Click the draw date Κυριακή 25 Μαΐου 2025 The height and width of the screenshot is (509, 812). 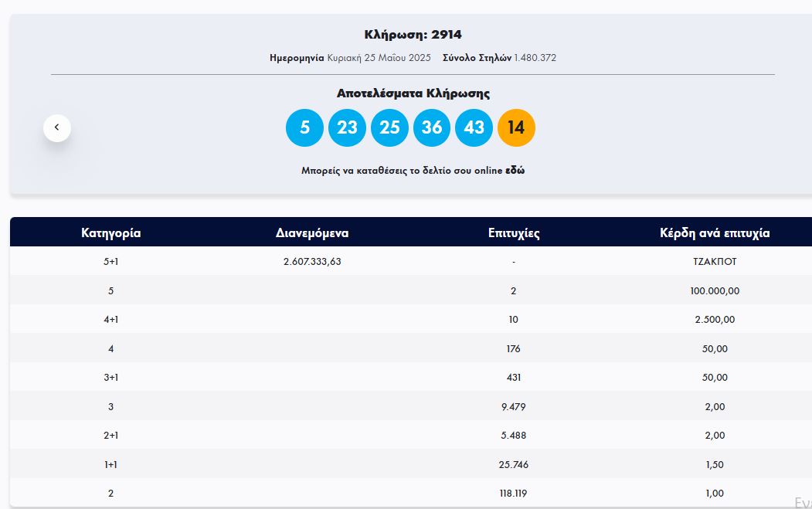point(379,58)
